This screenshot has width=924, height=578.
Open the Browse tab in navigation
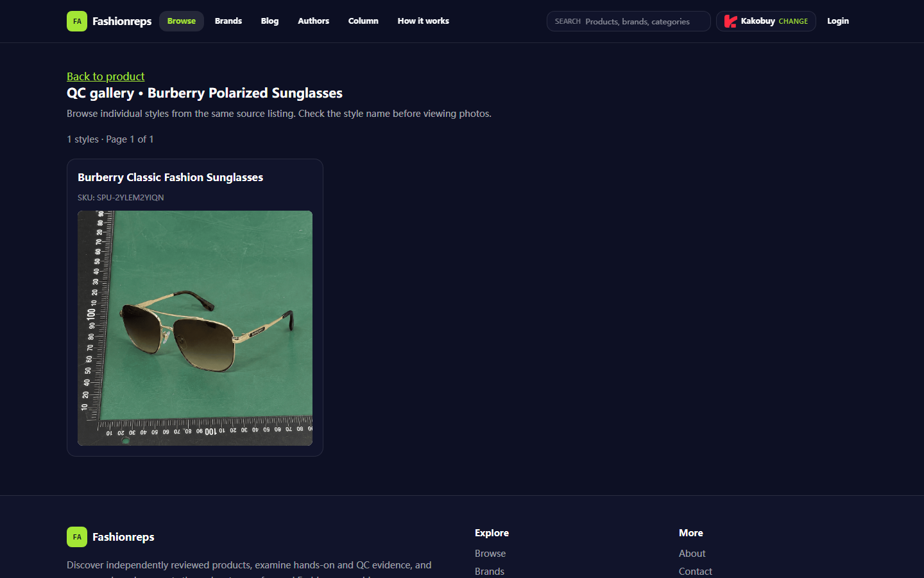182,21
